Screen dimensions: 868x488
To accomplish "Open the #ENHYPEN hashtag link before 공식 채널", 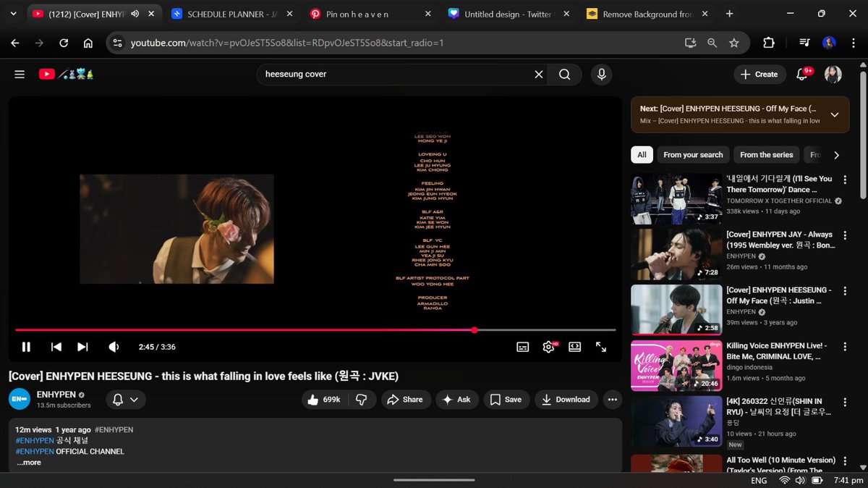I will [35, 440].
